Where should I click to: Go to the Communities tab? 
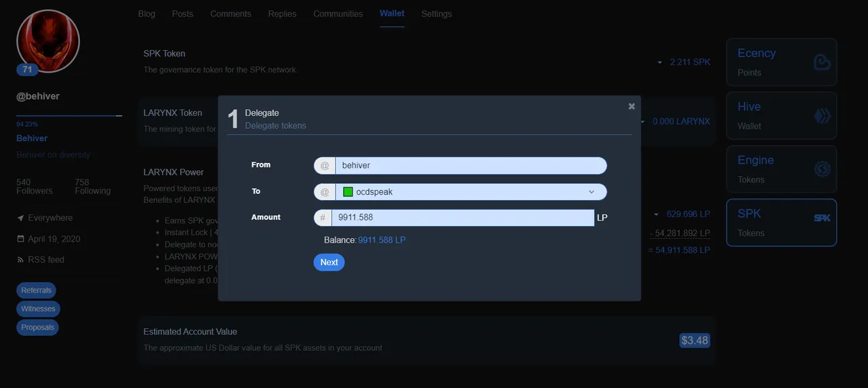click(x=338, y=14)
